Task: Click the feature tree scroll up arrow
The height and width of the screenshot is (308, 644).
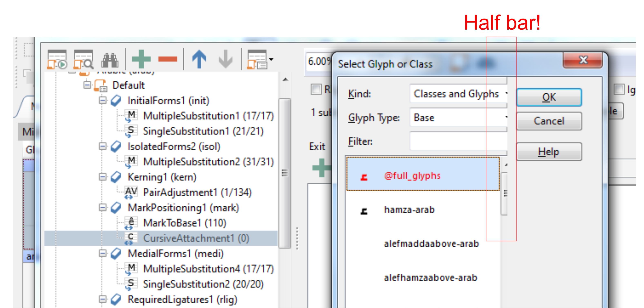Action: pos(285,80)
